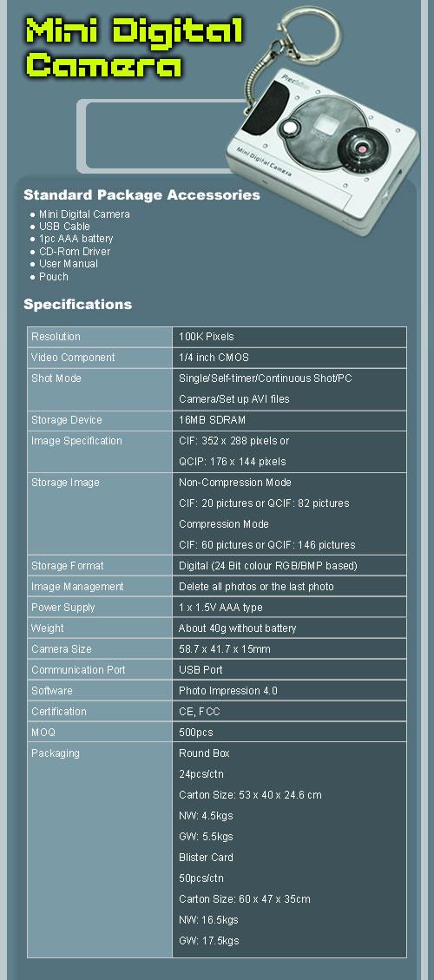The image size is (434, 980).
Task: Click the Mini Digital Camera title
Action: point(135,48)
